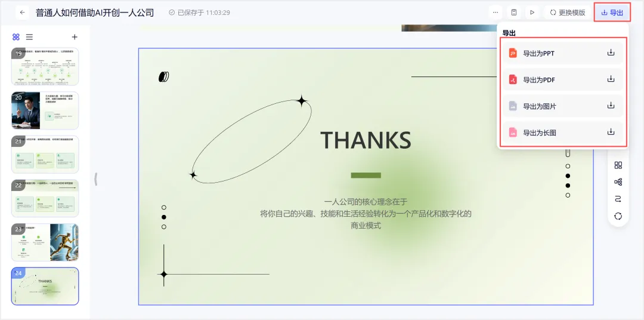Click the circular refresh icon in right toolbar
This screenshot has width=644, height=320.
pyautogui.click(x=618, y=216)
